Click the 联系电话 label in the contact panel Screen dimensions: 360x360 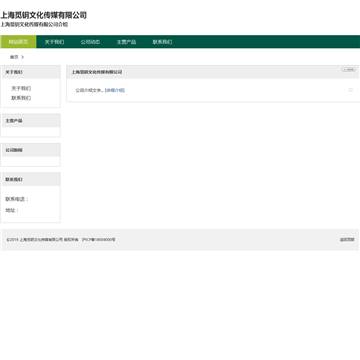17,199
